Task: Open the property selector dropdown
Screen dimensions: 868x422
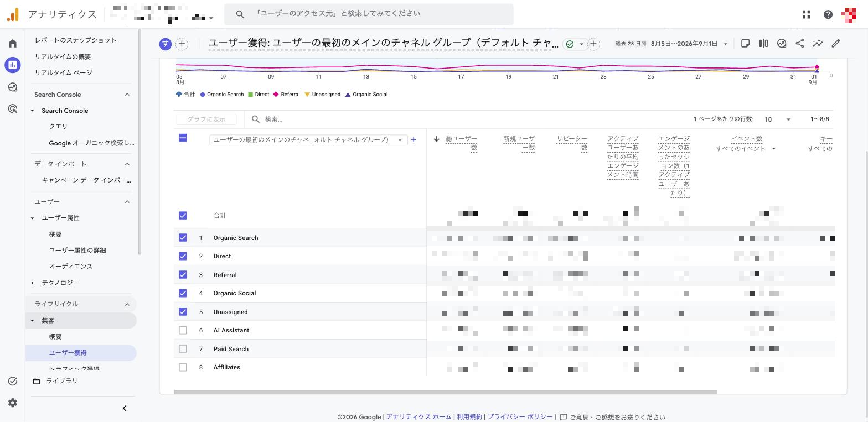Action: click(x=161, y=14)
